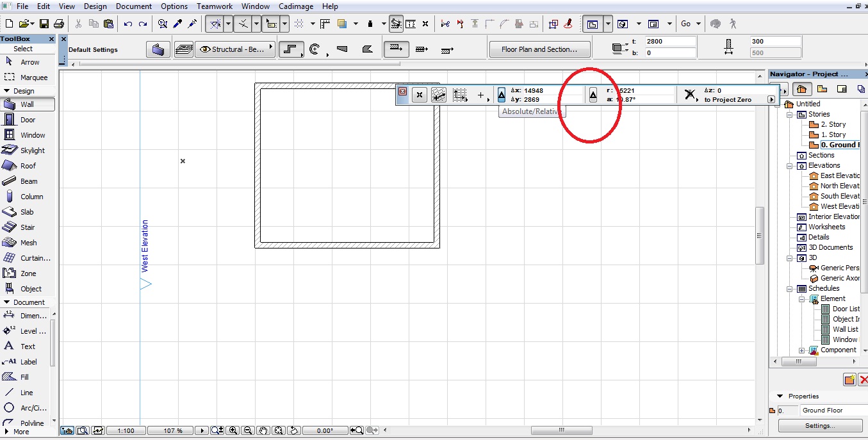This screenshot has height=440, width=868.
Task: Activate the Roof tool
Action: [x=28, y=166]
